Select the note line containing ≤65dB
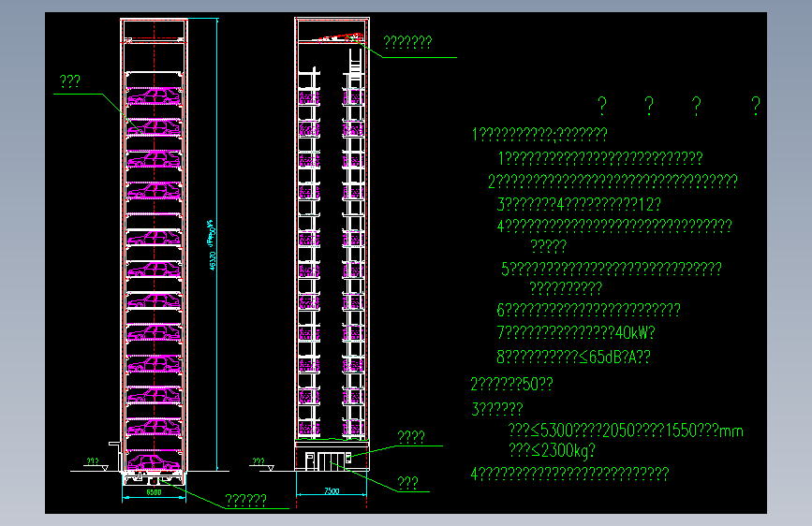Viewport: 812px width, 526px height. (x=574, y=357)
